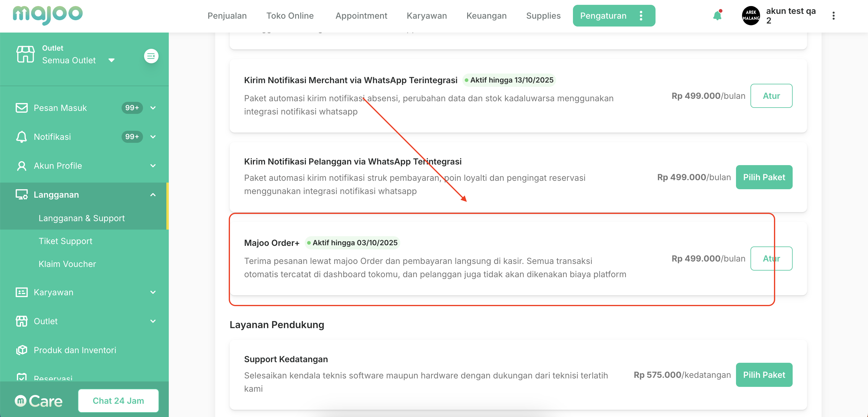Collapse Langganan chevron
This screenshot has height=417, width=868.
[153, 195]
